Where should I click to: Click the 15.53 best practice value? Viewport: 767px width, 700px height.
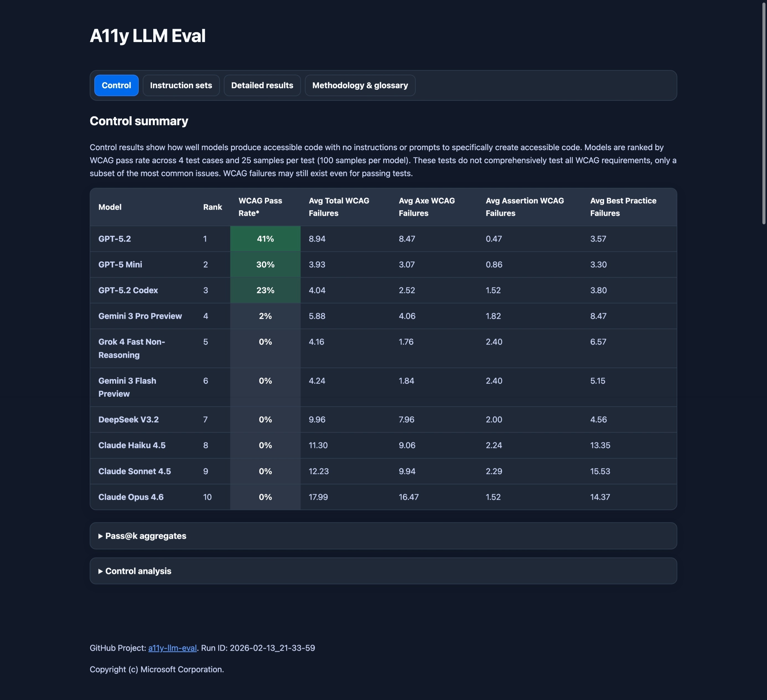pos(600,471)
